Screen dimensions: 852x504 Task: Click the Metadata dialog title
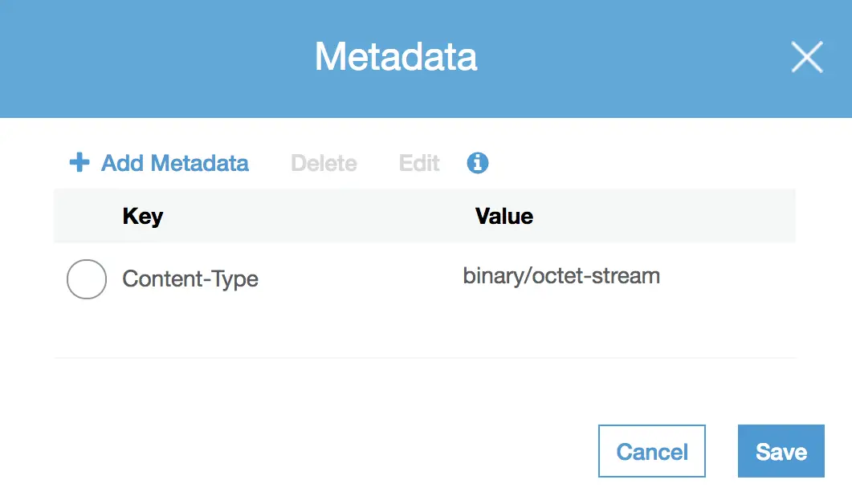[x=396, y=56]
